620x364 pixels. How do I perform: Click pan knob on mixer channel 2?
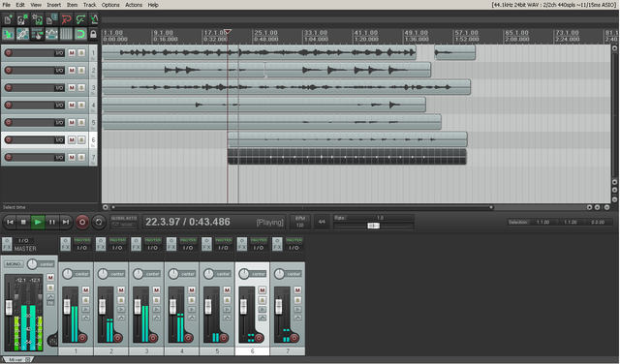click(x=103, y=274)
